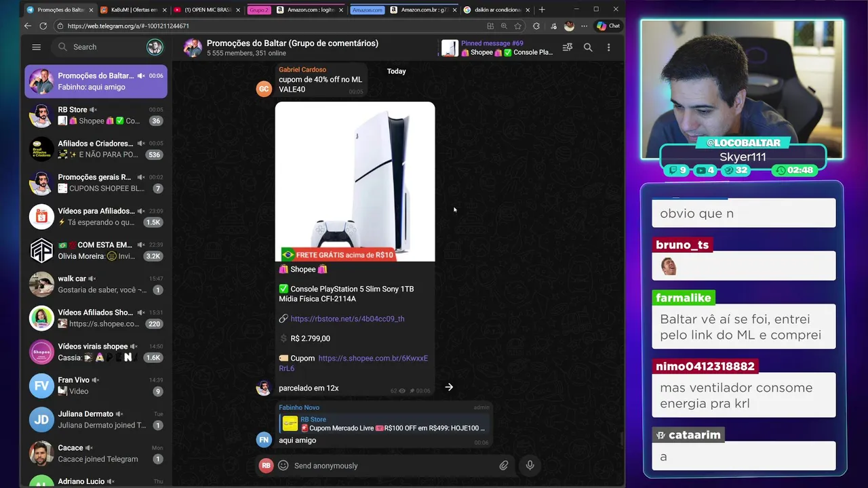Open the Vídeos virais shopee chat

pyautogui.click(x=96, y=352)
